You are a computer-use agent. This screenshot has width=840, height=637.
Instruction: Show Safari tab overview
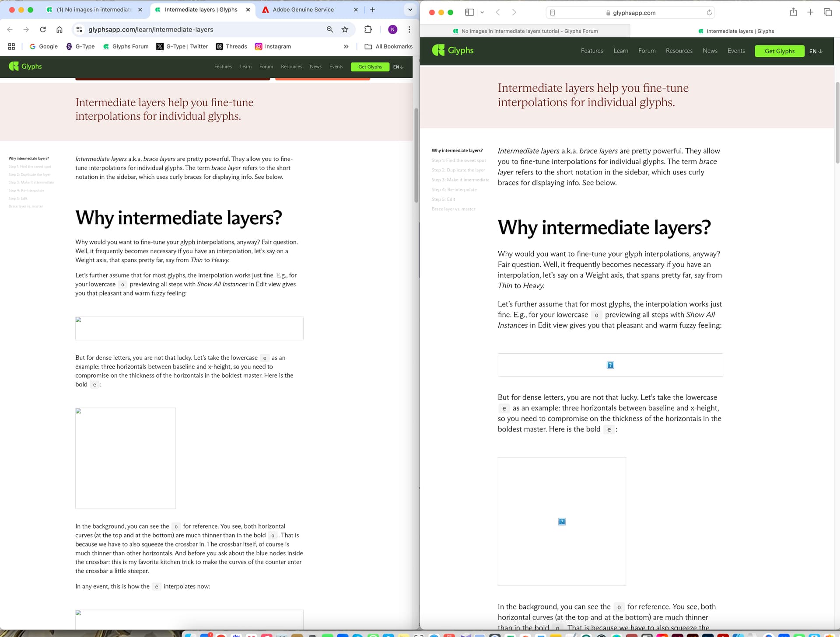[827, 12]
